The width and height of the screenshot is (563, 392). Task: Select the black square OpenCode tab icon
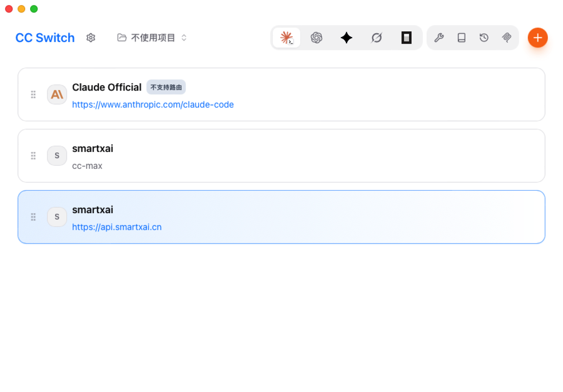[407, 38]
